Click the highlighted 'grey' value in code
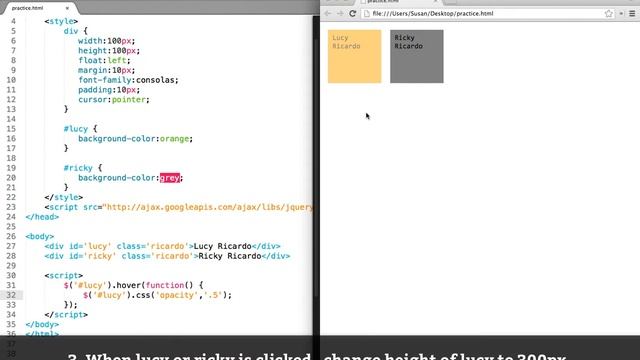This screenshot has height=360, width=640. click(x=169, y=178)
